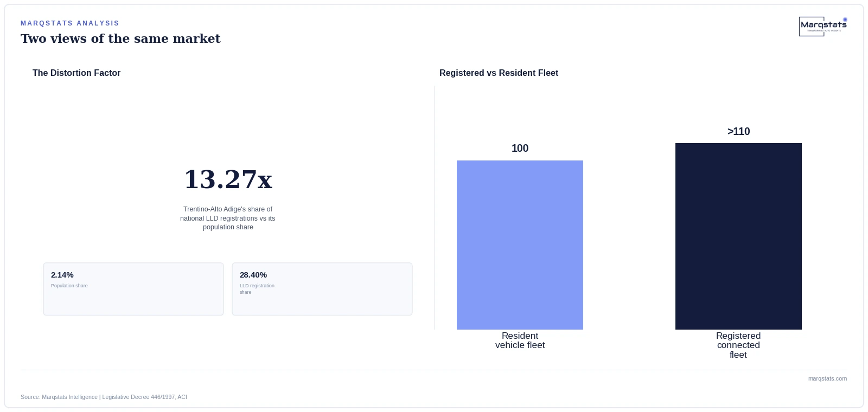The height and width of the screenshot is (412, 868).
Task: Open the marqstats.com footer link
Action: (x=827, y=378)
